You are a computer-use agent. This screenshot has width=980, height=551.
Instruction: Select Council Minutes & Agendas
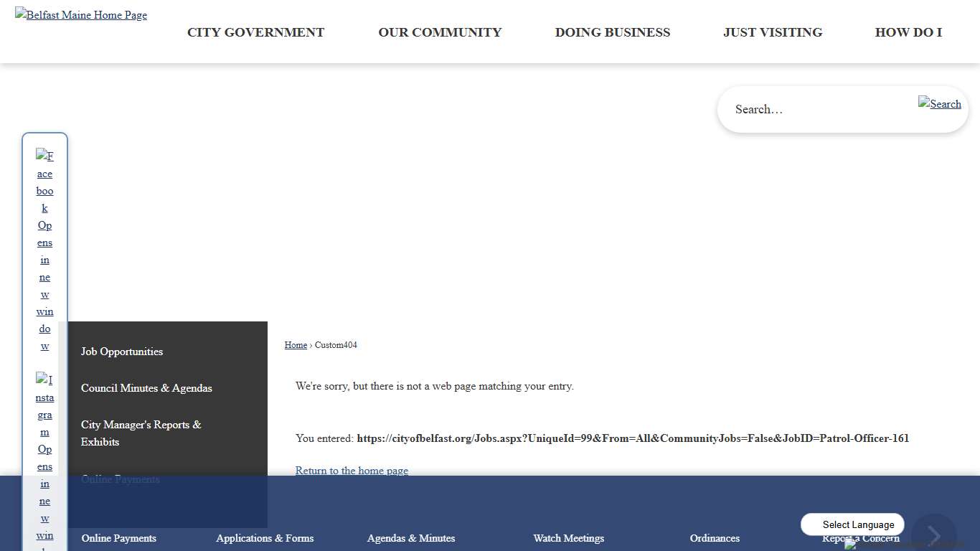click(x=146, y=388)
